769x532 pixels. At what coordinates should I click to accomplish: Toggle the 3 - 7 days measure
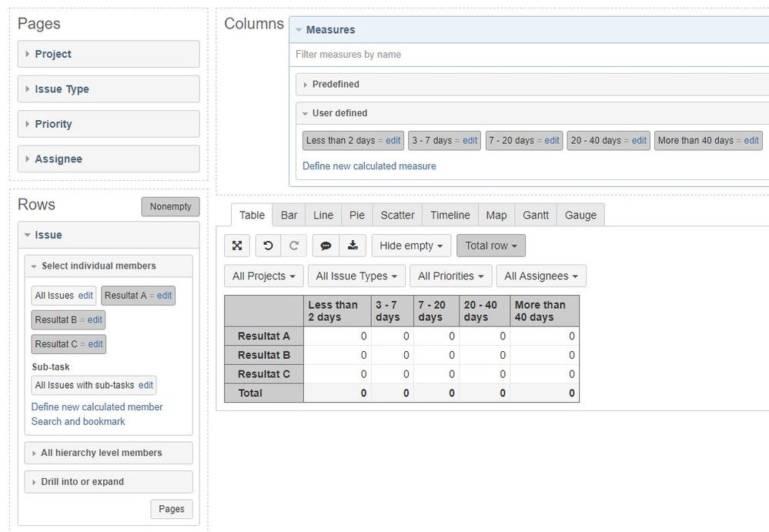coord(432,141)
